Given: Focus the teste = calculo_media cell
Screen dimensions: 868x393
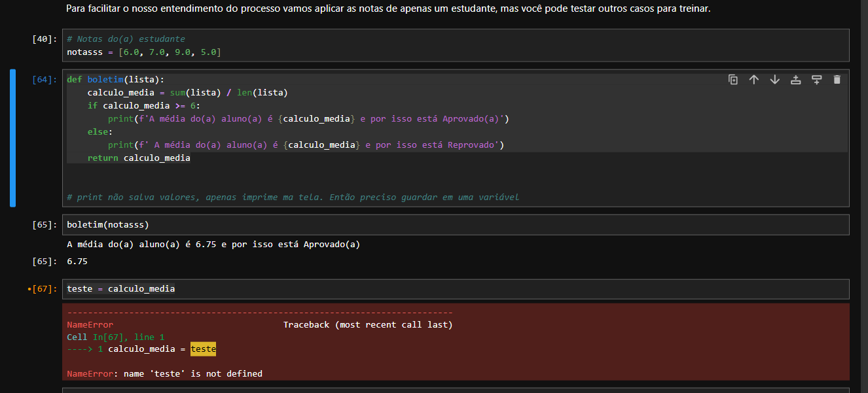Looking at the screenshot, I should coord(393,289).
